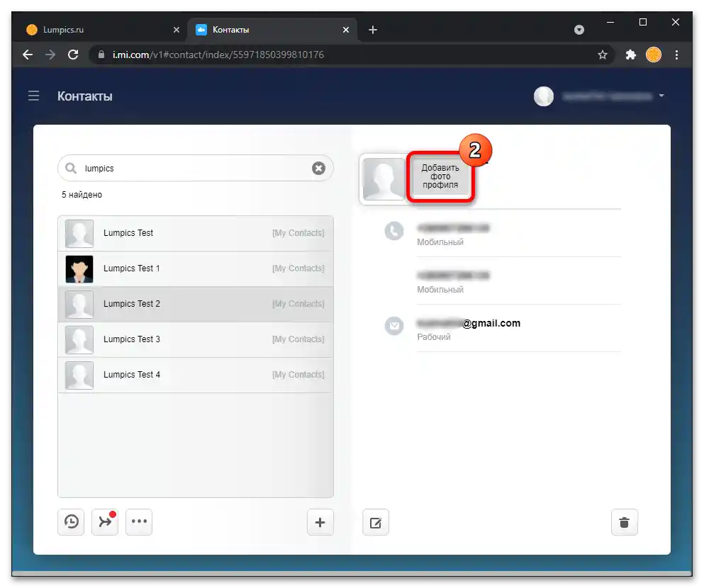This screenshot has width=704, height=588.
Task: Switch to the Контакты browser tab
Action: (272, 30)
